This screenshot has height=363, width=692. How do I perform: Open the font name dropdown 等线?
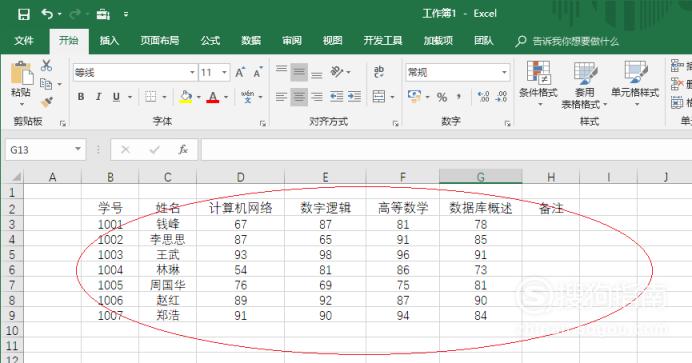click(x=192, y=72)
